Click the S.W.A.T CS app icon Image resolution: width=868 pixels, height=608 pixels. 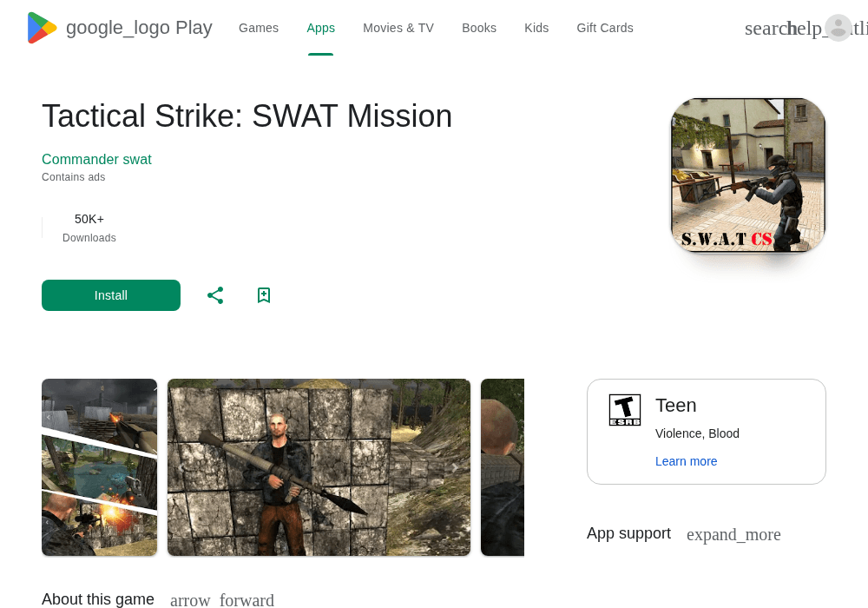pyautogui.click(x=748, y=175)
